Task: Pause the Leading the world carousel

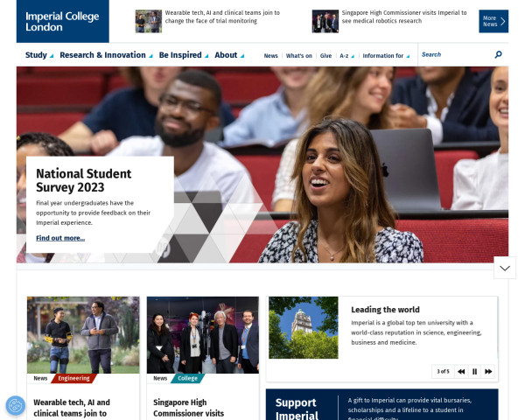Action: [x=474, y=371]
